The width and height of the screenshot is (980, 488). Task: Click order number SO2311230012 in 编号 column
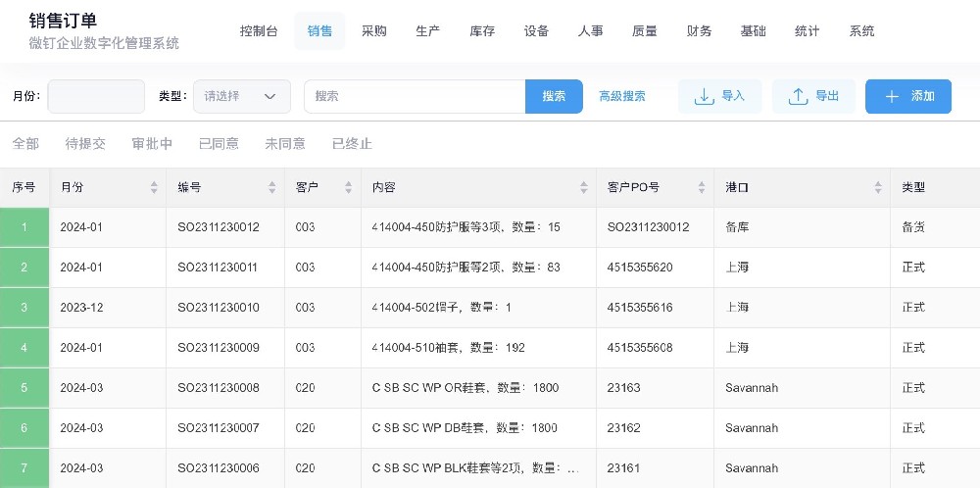pyautogui.click(x=219, y=227)
